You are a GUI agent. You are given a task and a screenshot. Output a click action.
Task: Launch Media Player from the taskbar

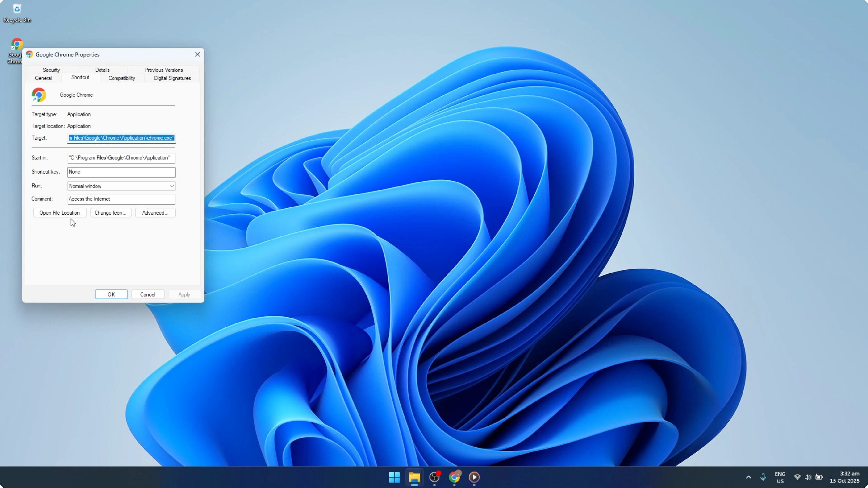(474, 477)
